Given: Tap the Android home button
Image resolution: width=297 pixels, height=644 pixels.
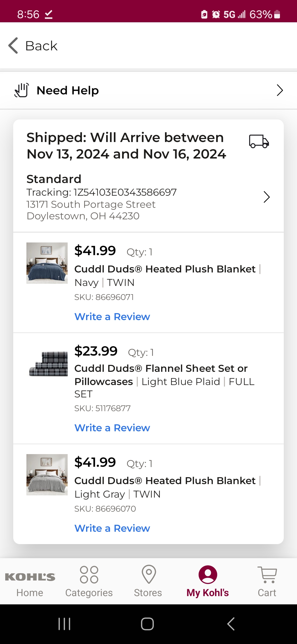Looking at the screenshot, I should click(147, 624).
